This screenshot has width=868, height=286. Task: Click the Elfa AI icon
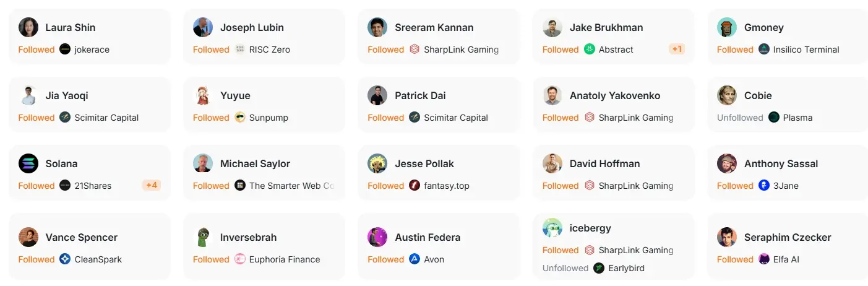[764, 259]
